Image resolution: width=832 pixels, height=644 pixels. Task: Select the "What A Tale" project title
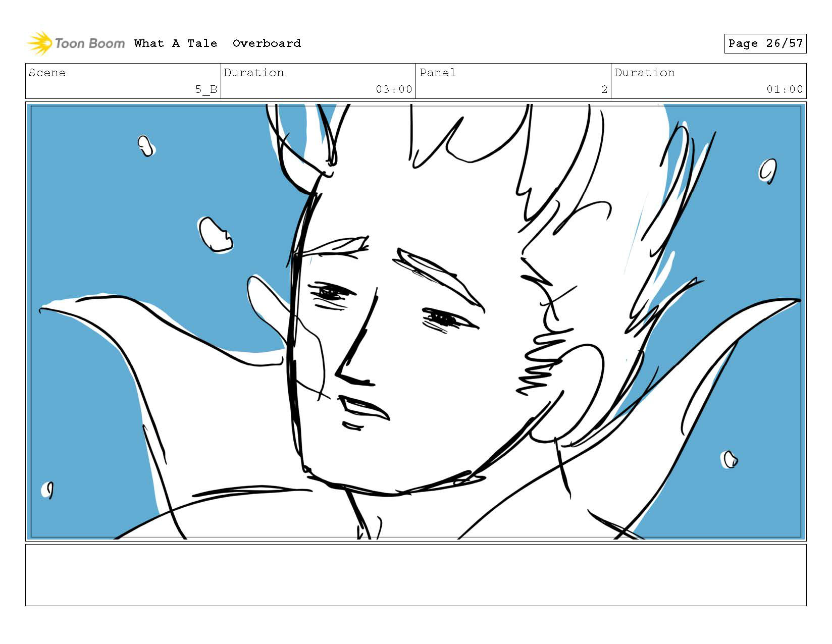(176, 43)
